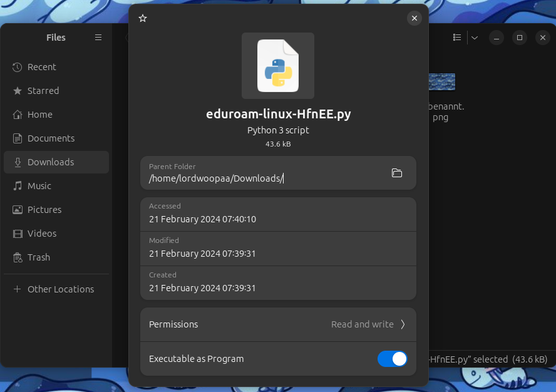Close the Files window

coord(542,37)
